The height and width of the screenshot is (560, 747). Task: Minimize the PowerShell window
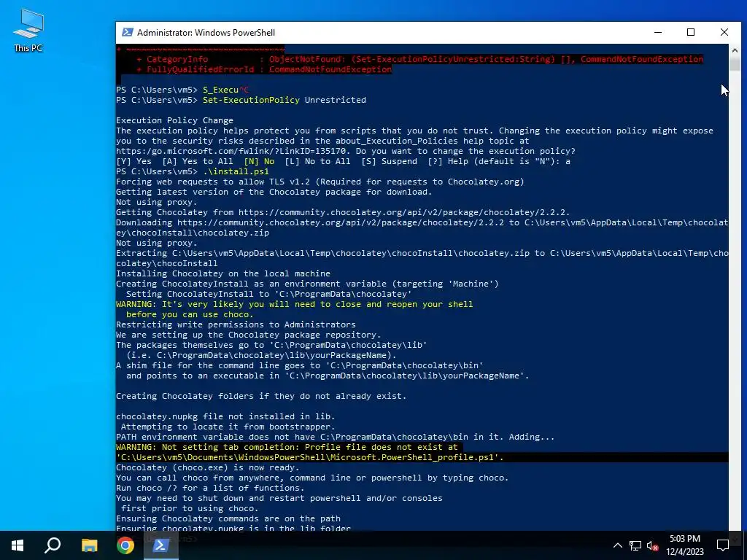[x=658, y=32]
